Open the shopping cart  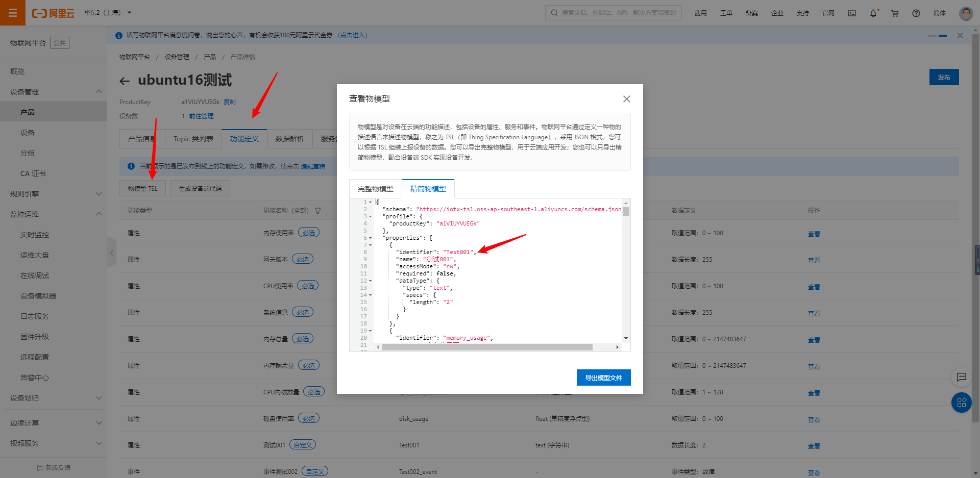tap(895, 13)
